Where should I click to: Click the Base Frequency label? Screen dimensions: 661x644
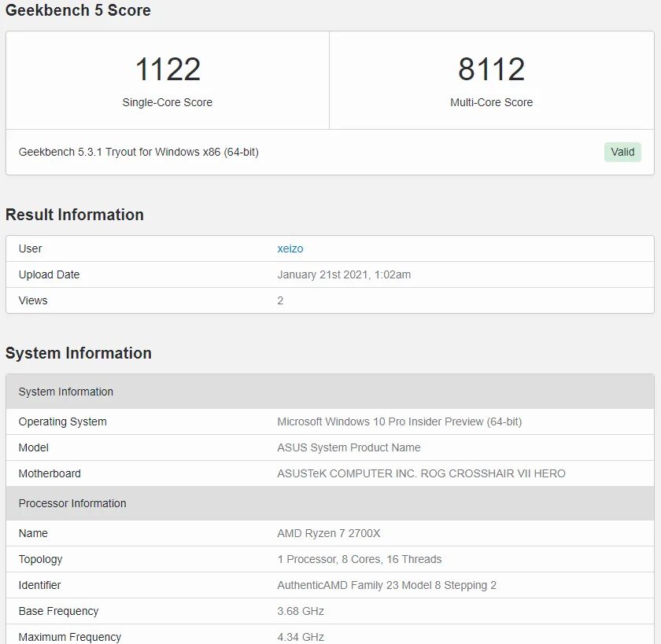click(58, 611)
